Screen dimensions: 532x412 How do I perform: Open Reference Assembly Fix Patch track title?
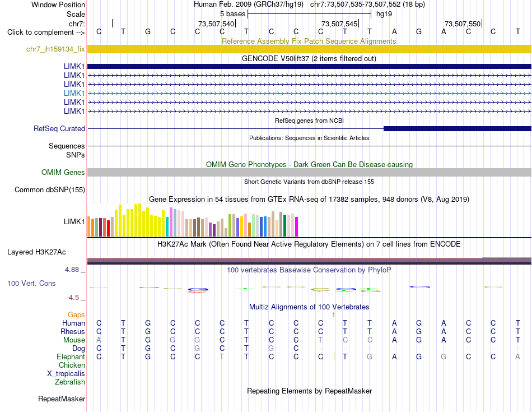click(309, 41)
